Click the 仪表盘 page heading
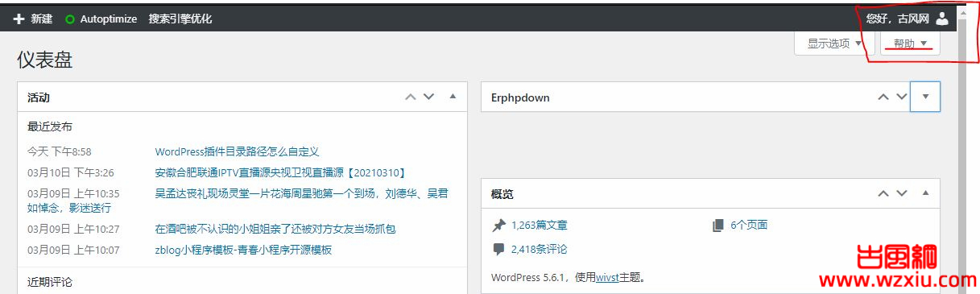 point(44,60)
